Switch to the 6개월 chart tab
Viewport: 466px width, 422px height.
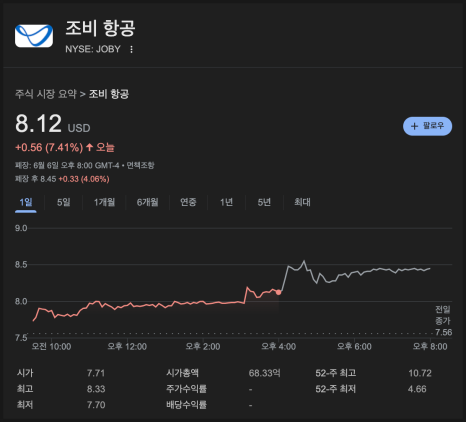click(x=147, y=202)
